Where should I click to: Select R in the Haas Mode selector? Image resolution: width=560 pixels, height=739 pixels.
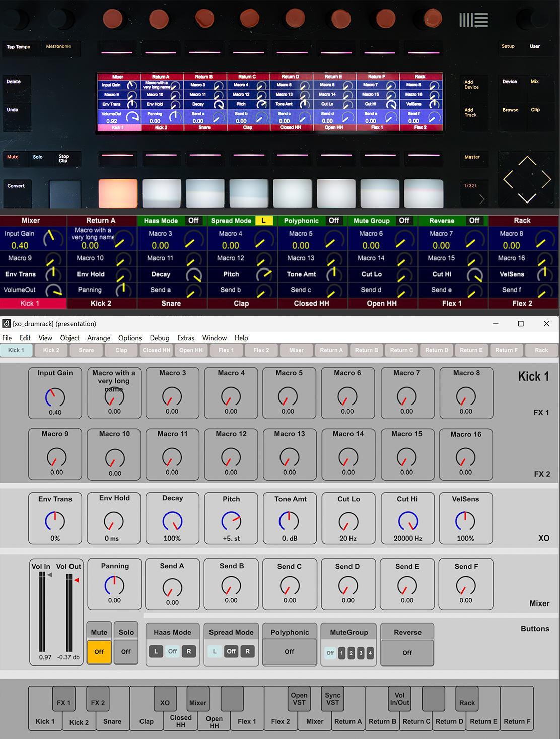point(189,651)
